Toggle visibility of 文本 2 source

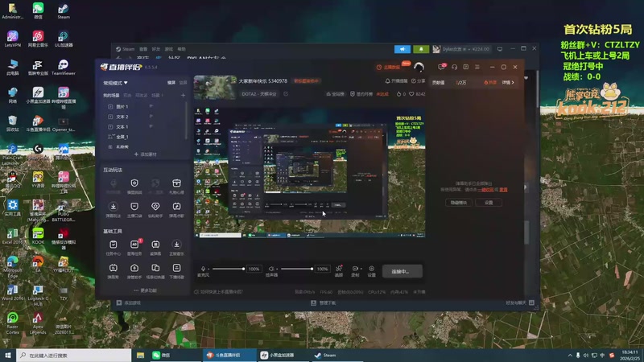[151, 117]
